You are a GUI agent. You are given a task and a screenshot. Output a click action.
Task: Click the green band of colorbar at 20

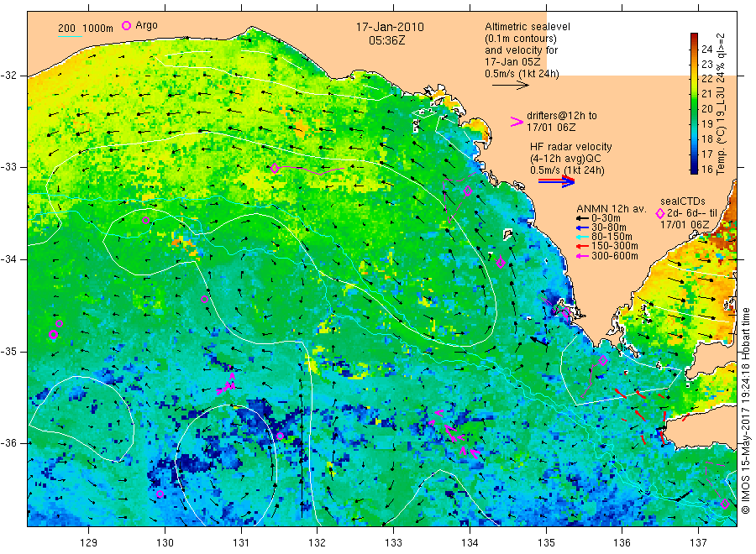[x=694, y=109]
